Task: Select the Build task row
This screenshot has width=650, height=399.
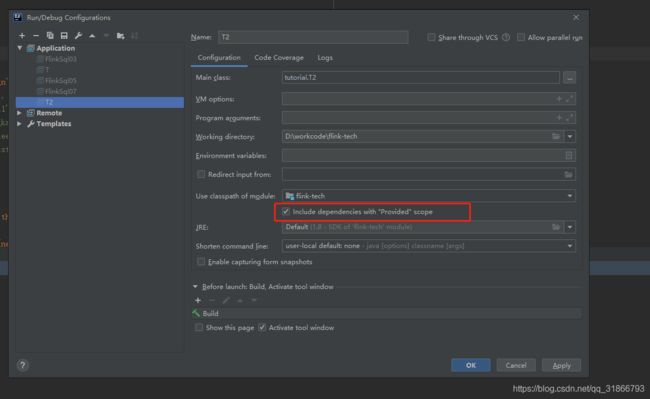Action: point(386,314)
